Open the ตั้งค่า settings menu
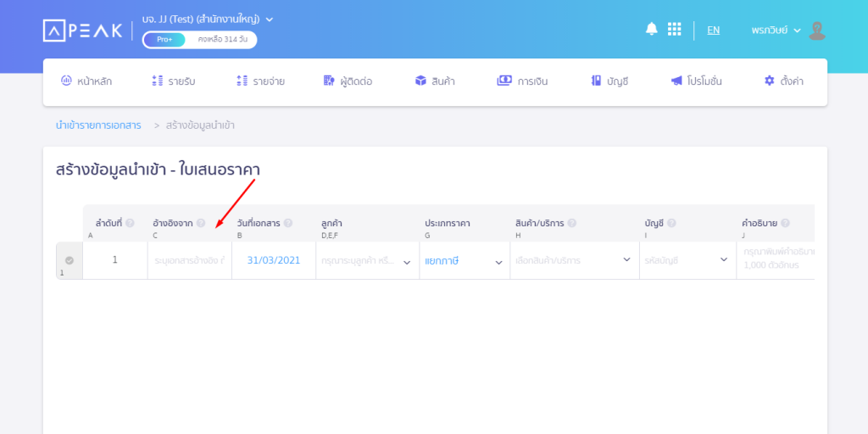 tap(783, 81)
